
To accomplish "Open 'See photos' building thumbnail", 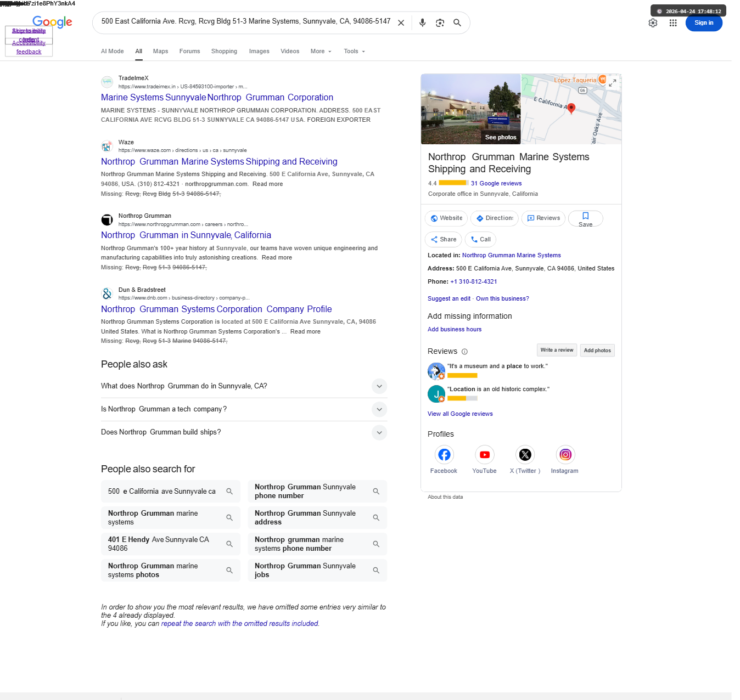I will pos(471,109).
